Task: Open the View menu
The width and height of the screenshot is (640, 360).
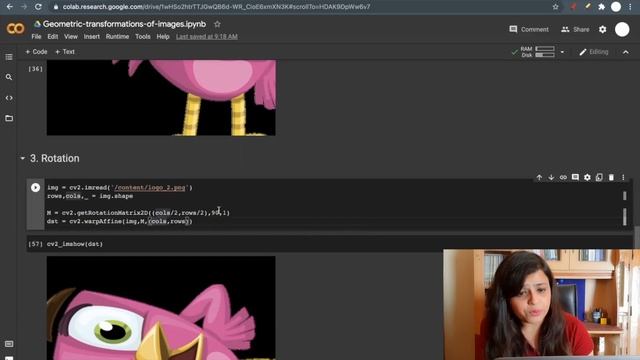Action: 71,36
